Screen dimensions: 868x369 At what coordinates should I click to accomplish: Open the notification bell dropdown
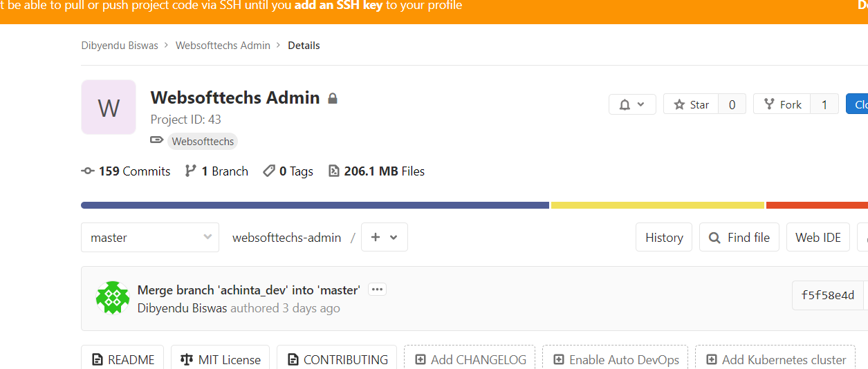click(x=632, y=104)
